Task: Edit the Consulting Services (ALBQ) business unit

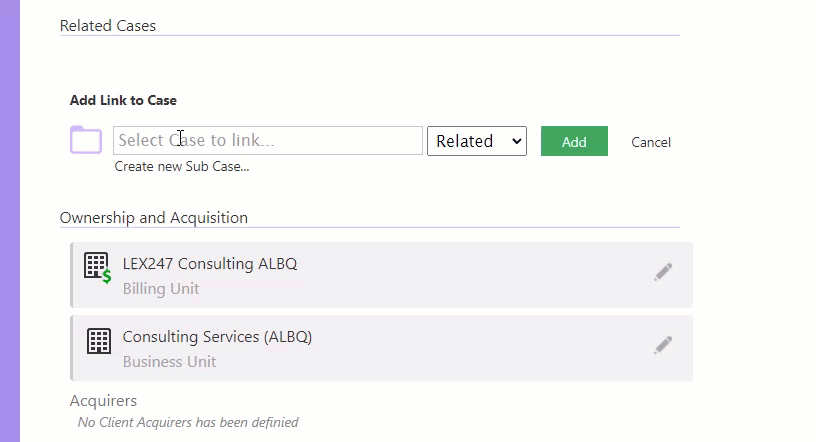Action: (x=663, y=345)
